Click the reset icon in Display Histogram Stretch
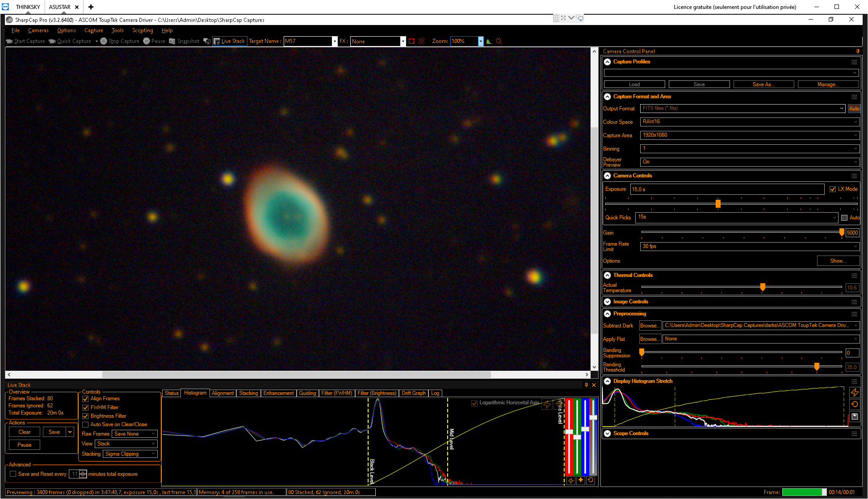The width and height of the screenshot is (868, 499). pos(855,404)
